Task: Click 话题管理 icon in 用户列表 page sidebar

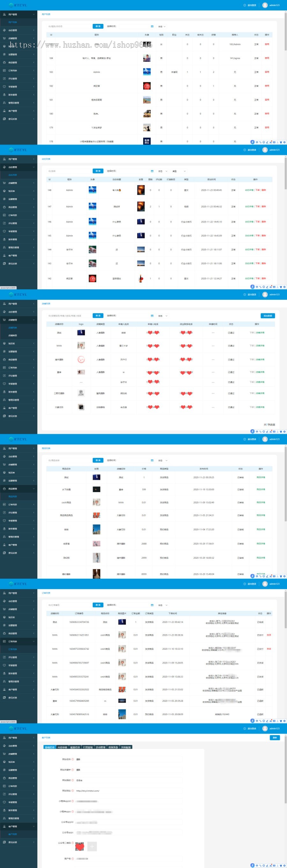Action: tap(4, 54)
